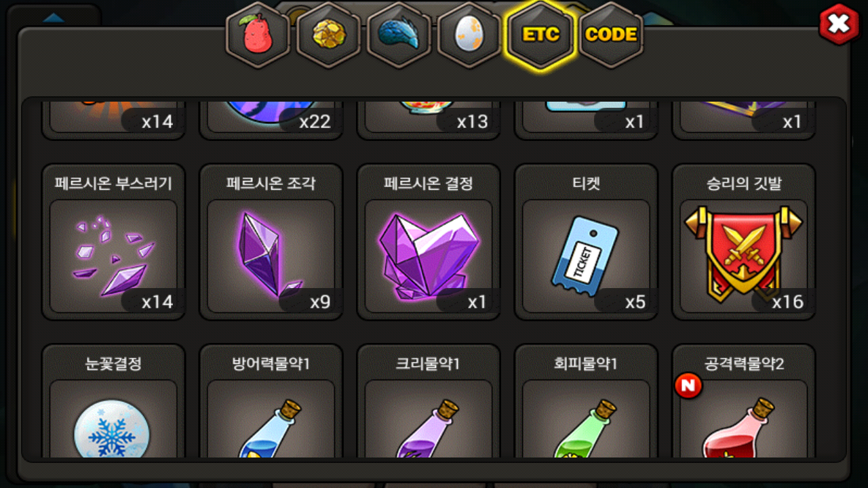
Task: Switch to the gold nugget tab
Action: 328,35
